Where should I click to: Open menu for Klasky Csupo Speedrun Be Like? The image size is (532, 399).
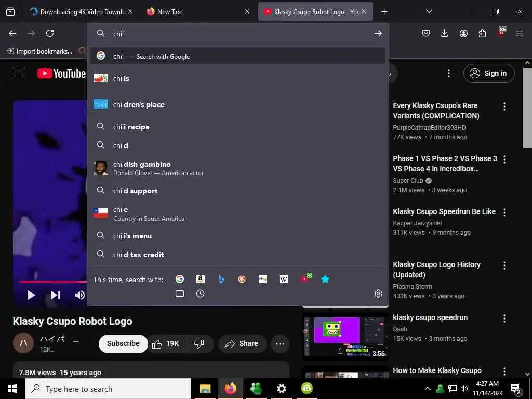pyautogui.click(x=504, y=212)
